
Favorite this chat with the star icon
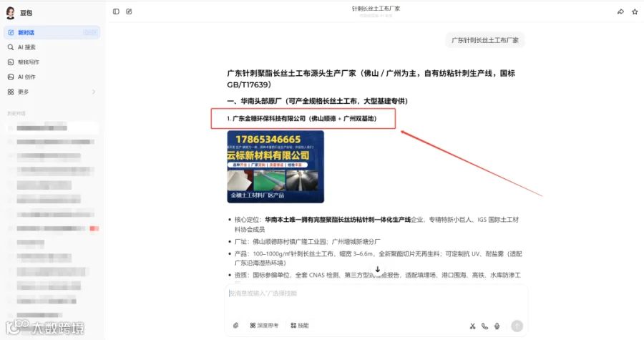[x=635, y=12]
